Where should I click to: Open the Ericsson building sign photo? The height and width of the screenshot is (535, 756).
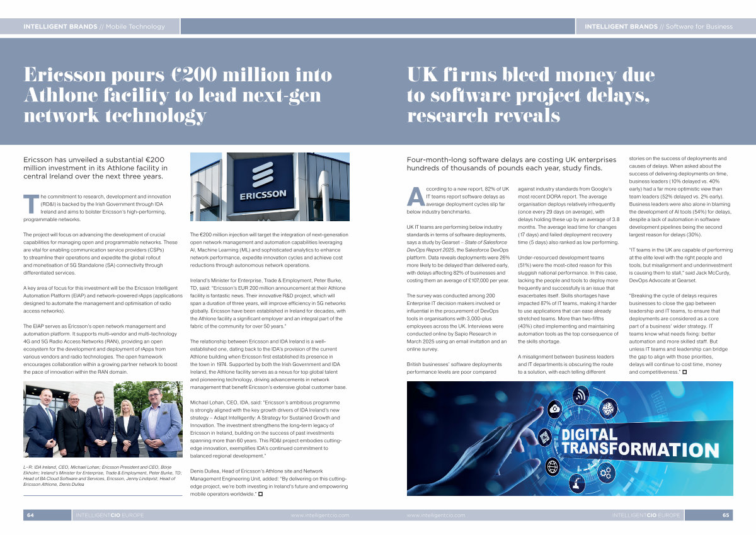[270, 187]
